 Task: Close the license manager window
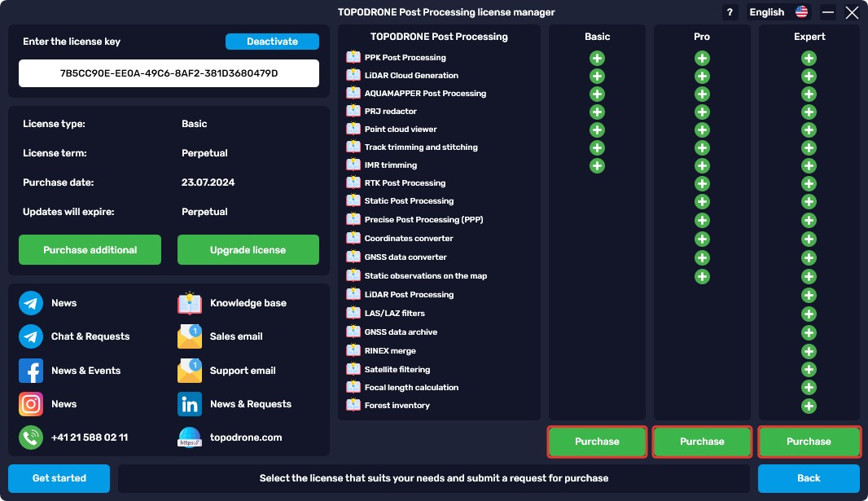[x=852, y=12]
